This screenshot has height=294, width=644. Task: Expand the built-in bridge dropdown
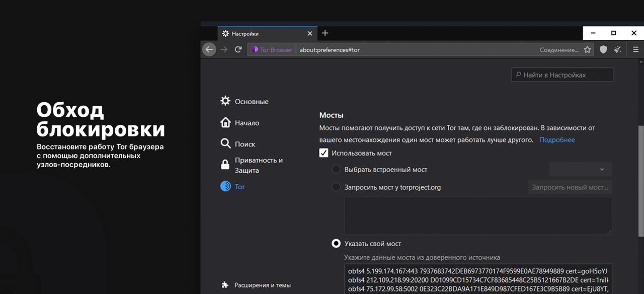(581, 170)
